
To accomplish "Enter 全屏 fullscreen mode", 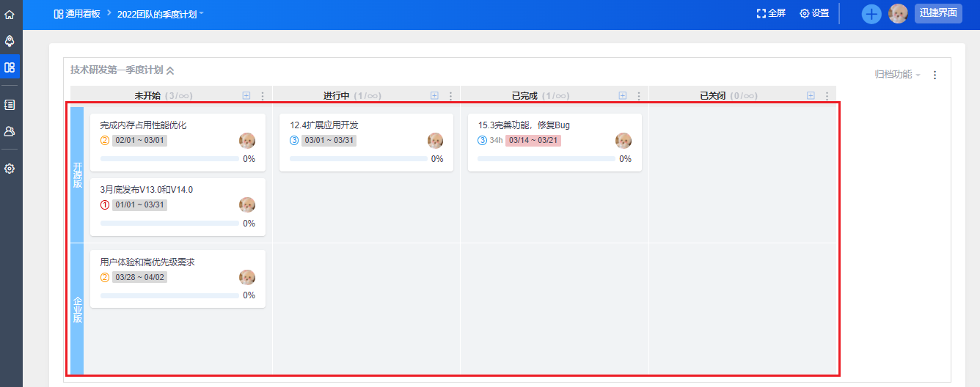I will click(x=771, y=13).
